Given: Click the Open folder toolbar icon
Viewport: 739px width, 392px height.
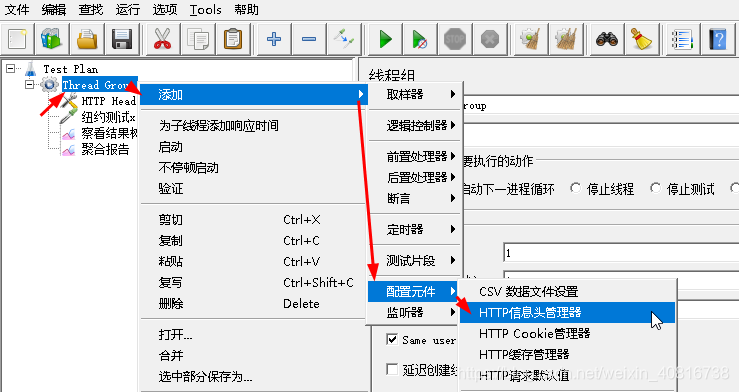Looking at the screenshot, I should click(87, 39).
